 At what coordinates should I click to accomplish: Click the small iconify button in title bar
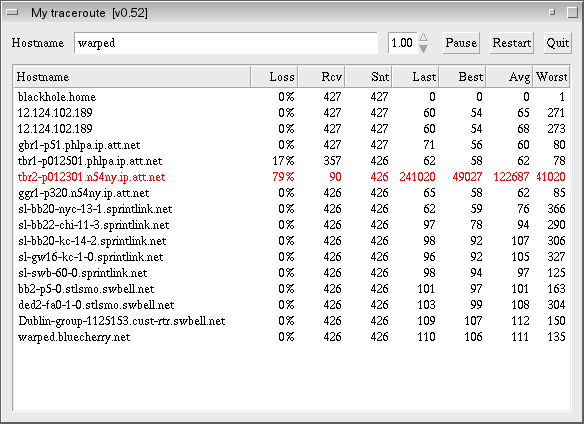(x=552, y=12)
